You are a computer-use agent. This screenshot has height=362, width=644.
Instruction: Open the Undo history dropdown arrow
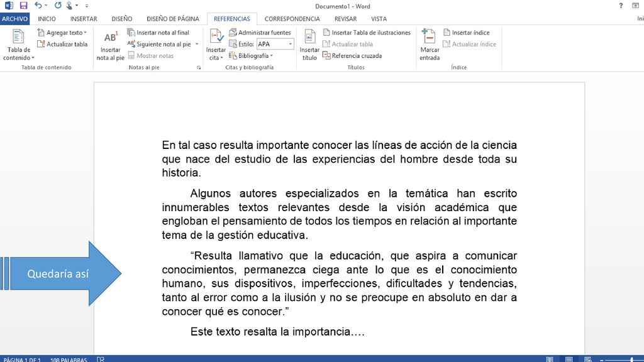click(45, 6)
